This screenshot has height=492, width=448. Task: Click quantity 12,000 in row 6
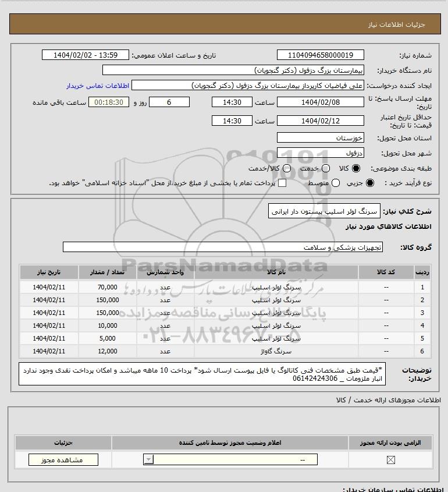(x=108, y=351)
